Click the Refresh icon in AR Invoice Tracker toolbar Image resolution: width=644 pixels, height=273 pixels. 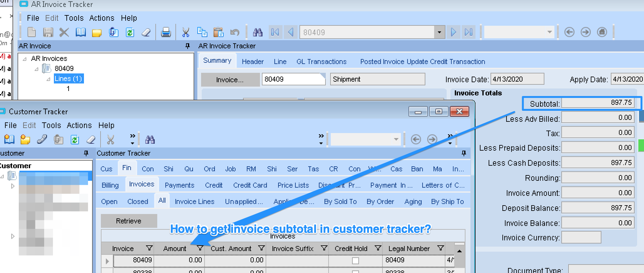pos(130,32)
